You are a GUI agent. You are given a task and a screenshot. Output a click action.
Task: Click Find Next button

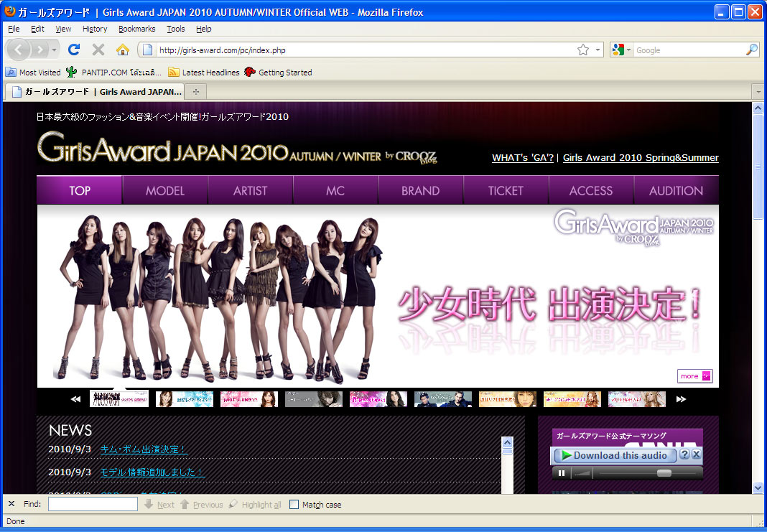coord(159,504)
